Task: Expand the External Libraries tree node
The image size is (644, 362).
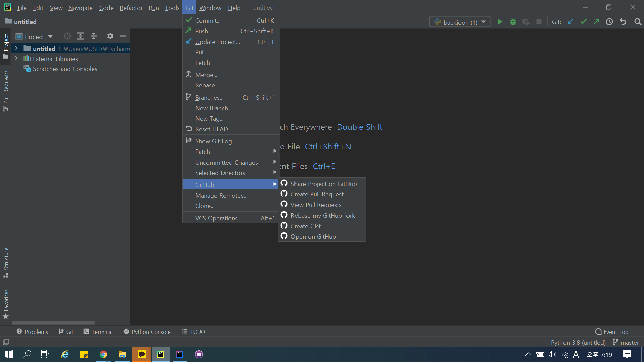Action: (16, 58)
